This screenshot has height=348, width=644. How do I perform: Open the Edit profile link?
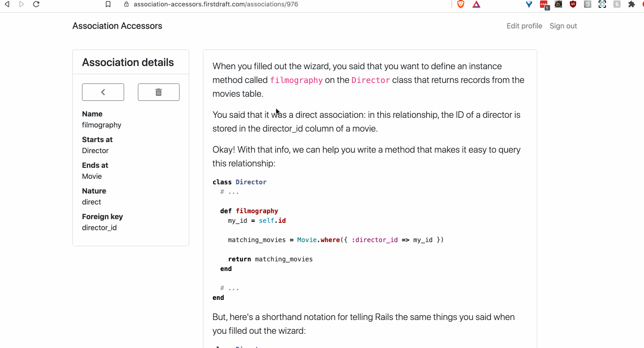pyautogui.click(x=524, y=26)
